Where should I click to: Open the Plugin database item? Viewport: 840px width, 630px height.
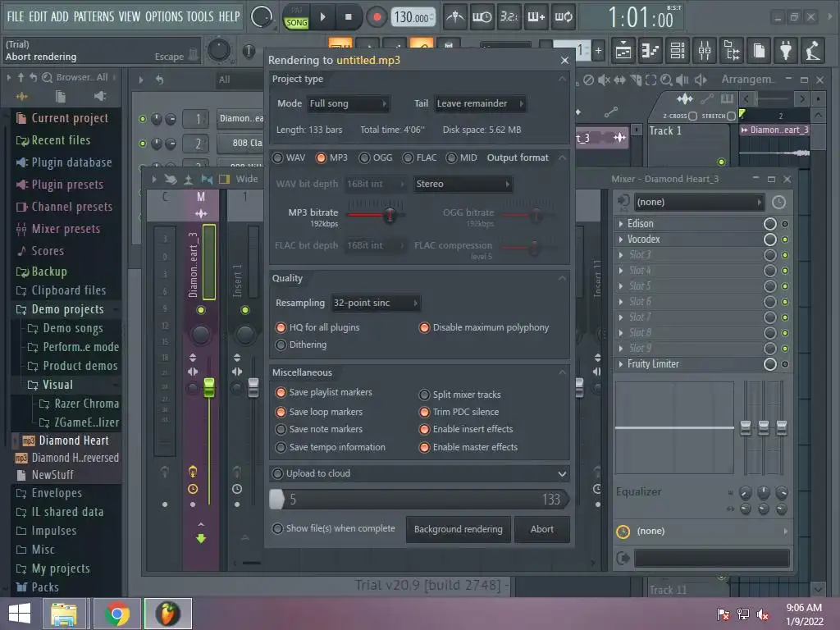click(x=71, y=163)
